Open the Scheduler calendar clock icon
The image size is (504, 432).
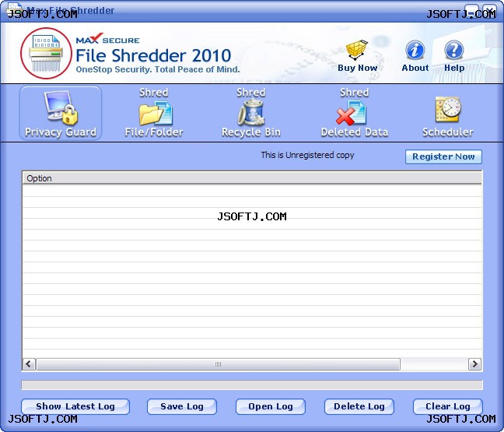click(448, 110)
